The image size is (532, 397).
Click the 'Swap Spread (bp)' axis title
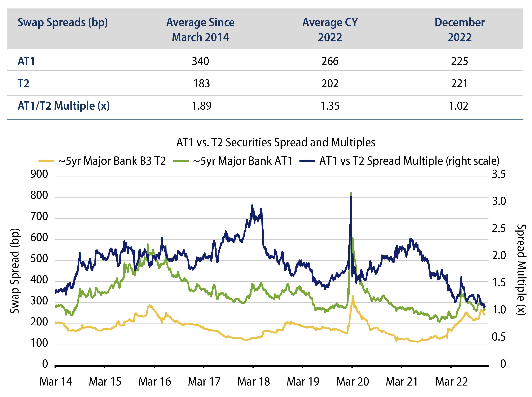point(14,271)
